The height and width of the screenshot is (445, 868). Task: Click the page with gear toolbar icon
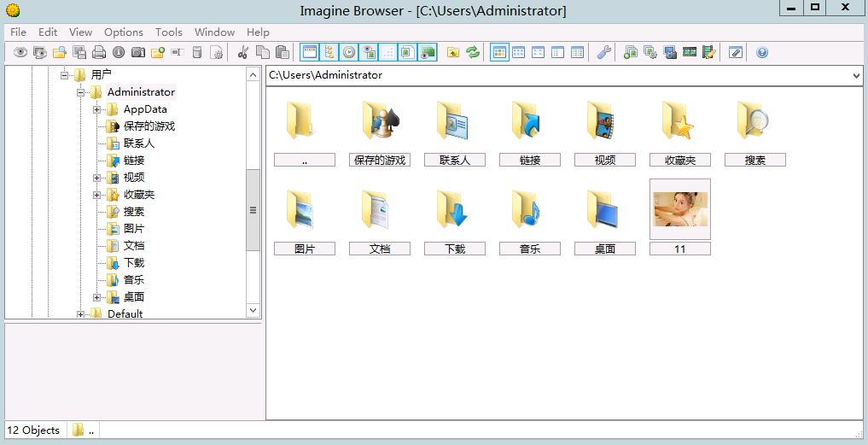(217, 53)
